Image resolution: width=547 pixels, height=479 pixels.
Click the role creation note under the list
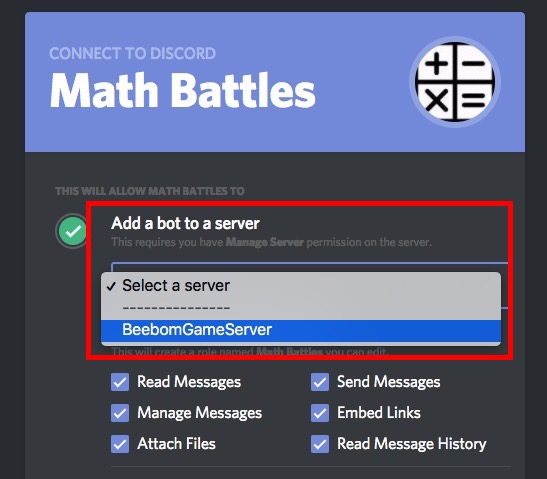250,351
